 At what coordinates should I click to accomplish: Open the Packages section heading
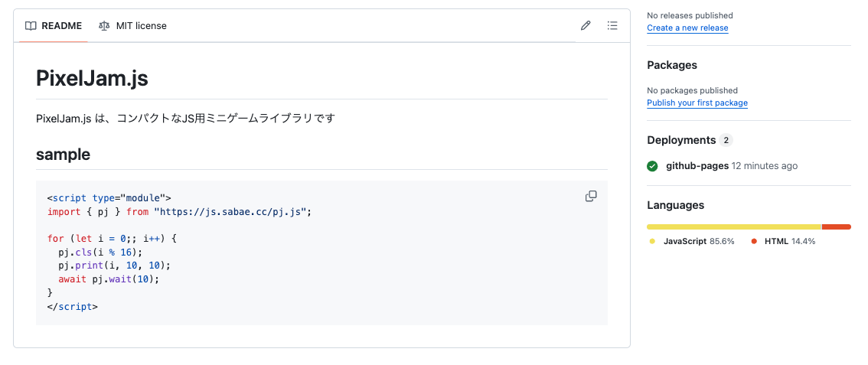[672, 65]
